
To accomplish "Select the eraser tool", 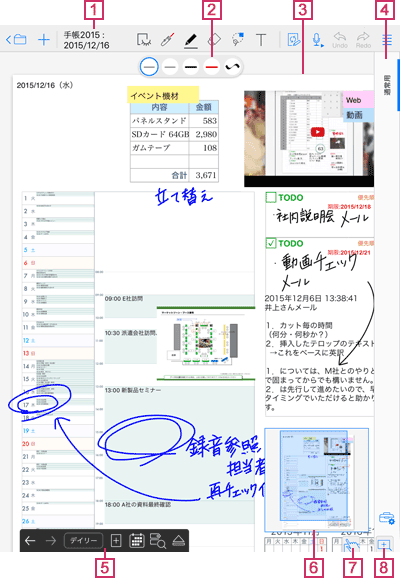I will click(x=214, y=39).
